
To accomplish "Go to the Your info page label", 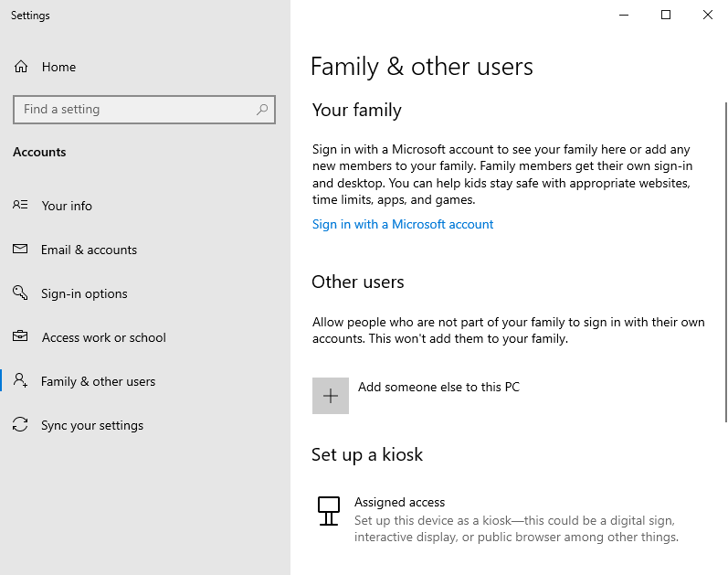I will point(67,206).
